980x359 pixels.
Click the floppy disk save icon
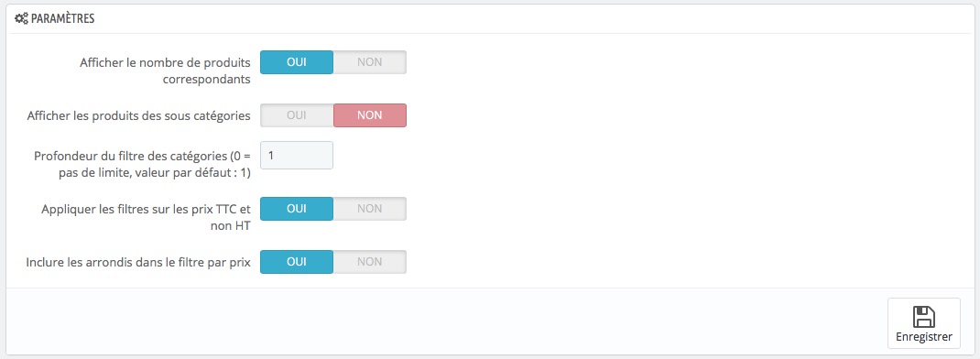(x=924, y=317)
